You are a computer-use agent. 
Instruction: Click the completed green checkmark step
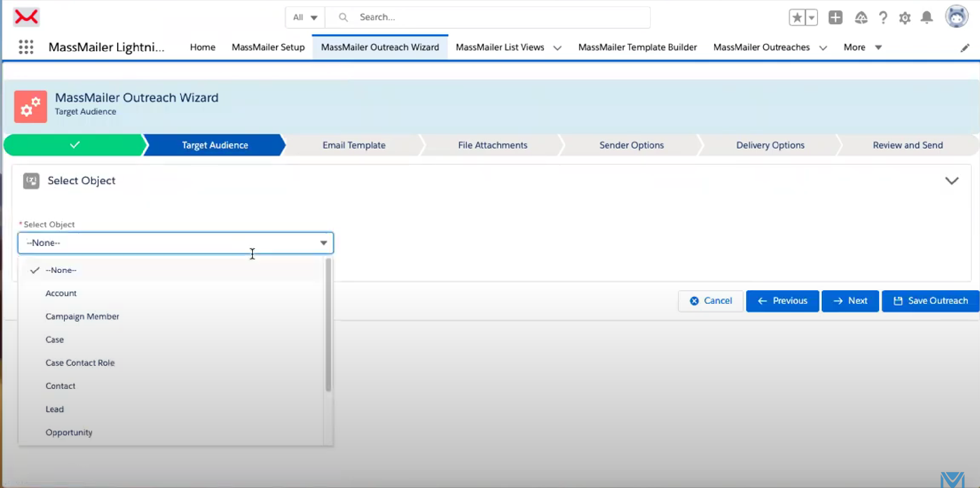tap(75, 145)
